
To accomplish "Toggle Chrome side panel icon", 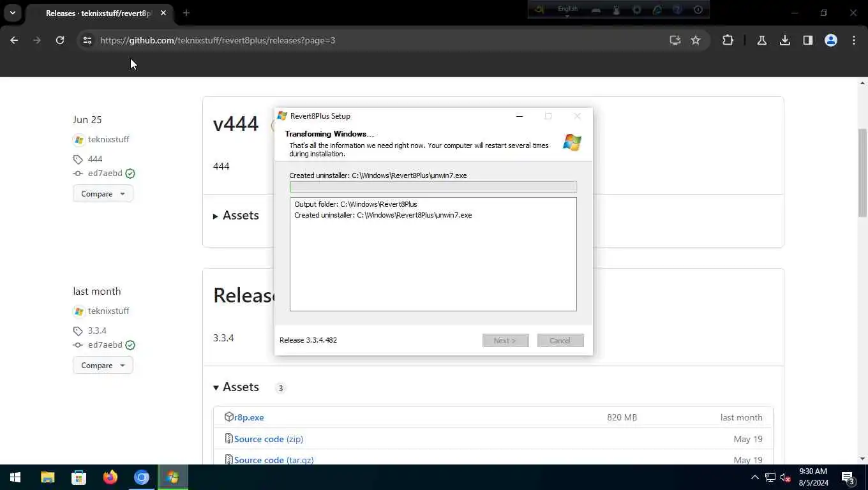I will coord(808,40).
